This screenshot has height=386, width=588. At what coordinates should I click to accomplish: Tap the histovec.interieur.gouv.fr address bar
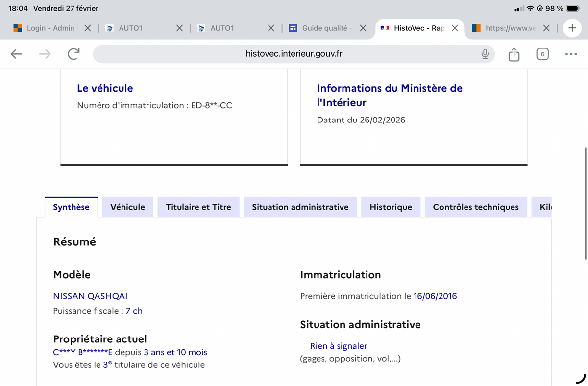click(294, 54)
